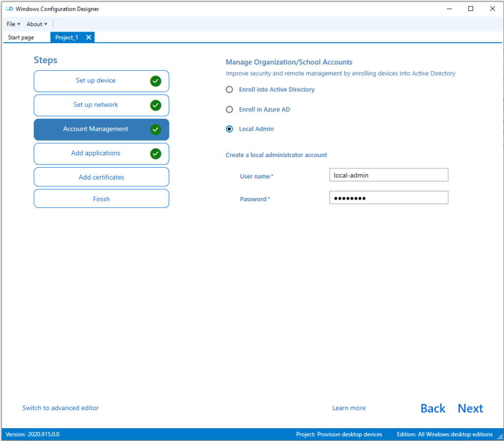Open the File dropdown menu
The image size is (504, 441).
(x=13, y=24)
